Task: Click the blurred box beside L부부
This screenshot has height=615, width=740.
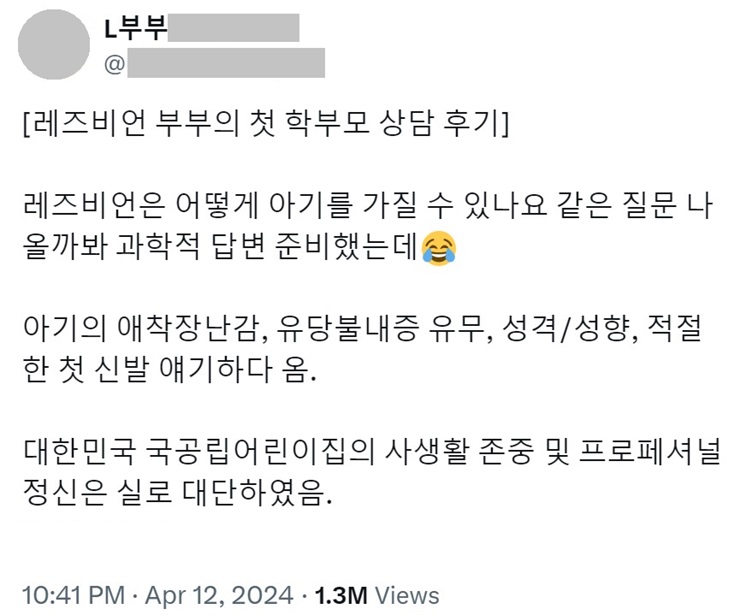Action: tap(233, 28)
